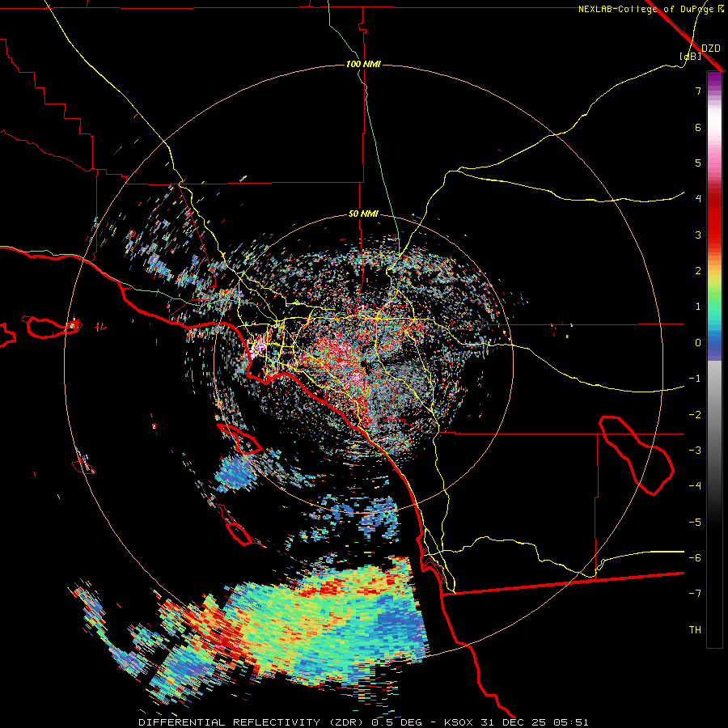This screenshot has height=728, width=728.
Task: Click the -7 dB value on color scale
Action: click(695, 594)
